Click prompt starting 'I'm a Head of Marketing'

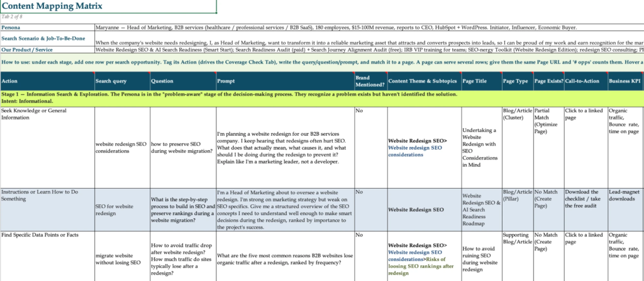tap(286, 209)
